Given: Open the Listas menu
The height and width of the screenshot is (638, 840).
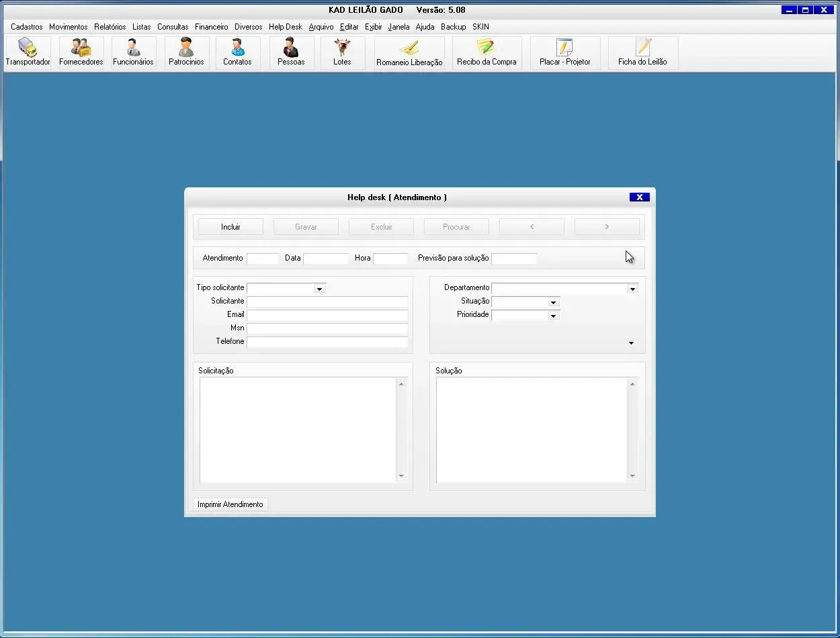Looking at the screenshot, I should 142,27.
